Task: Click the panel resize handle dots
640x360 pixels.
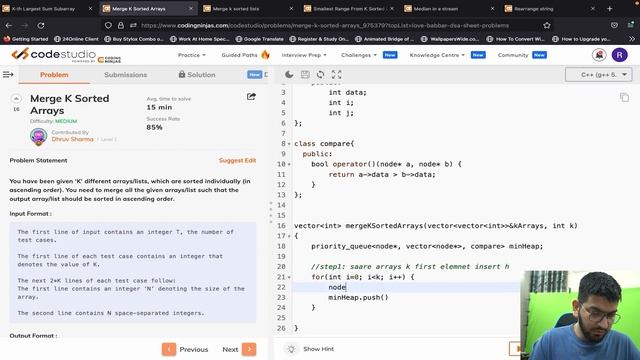Action: coord(271,212)
